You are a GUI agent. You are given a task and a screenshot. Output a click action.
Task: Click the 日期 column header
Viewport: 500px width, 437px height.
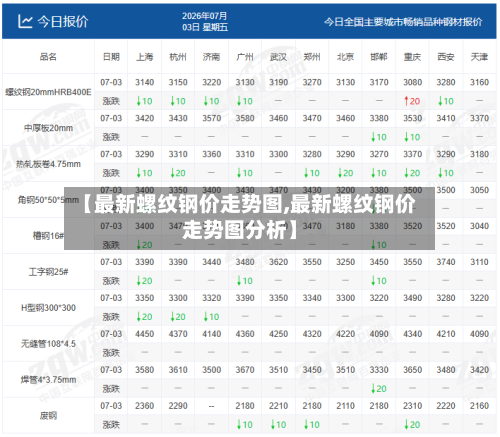click(111, 57)
